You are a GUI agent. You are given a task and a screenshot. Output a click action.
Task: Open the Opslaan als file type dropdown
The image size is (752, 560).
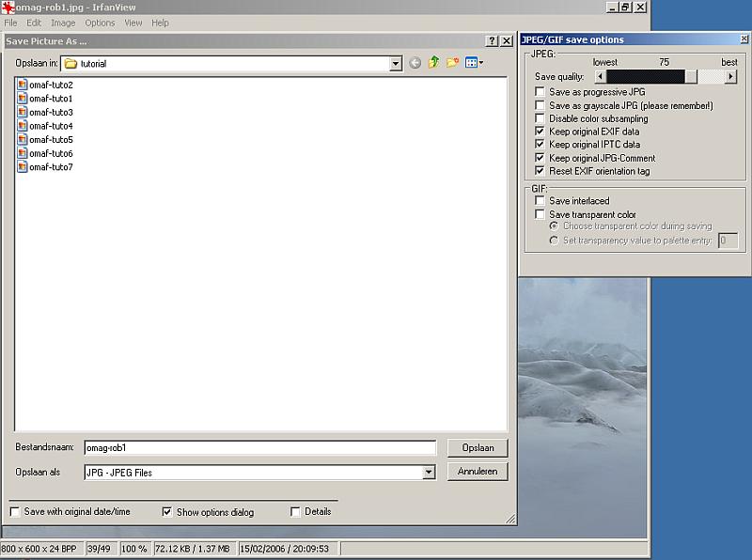tap(429, 473)
